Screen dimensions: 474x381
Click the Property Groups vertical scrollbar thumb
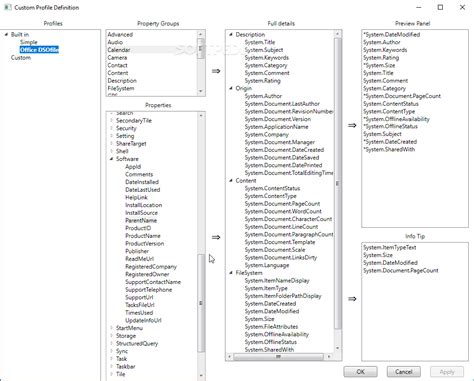[x=201, y=48]
